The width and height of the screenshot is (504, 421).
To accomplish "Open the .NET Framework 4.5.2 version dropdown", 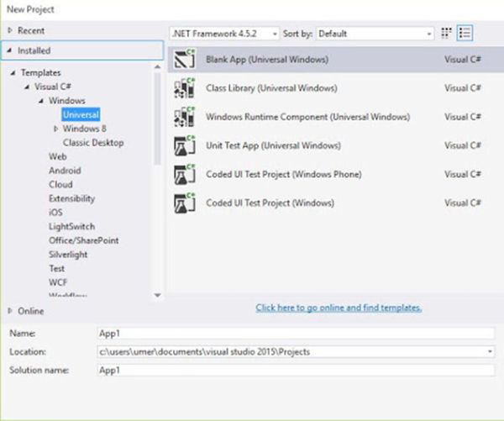I will point(224,34).
